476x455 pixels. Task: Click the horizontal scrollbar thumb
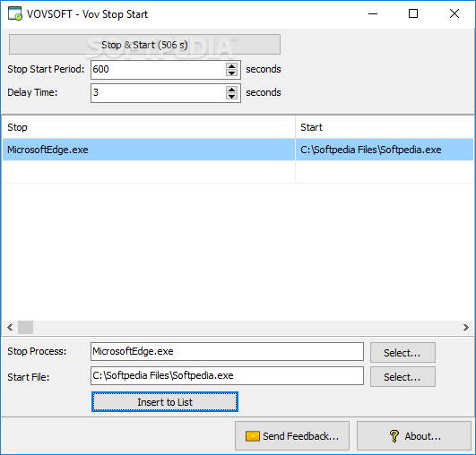(x=25, y=327)
